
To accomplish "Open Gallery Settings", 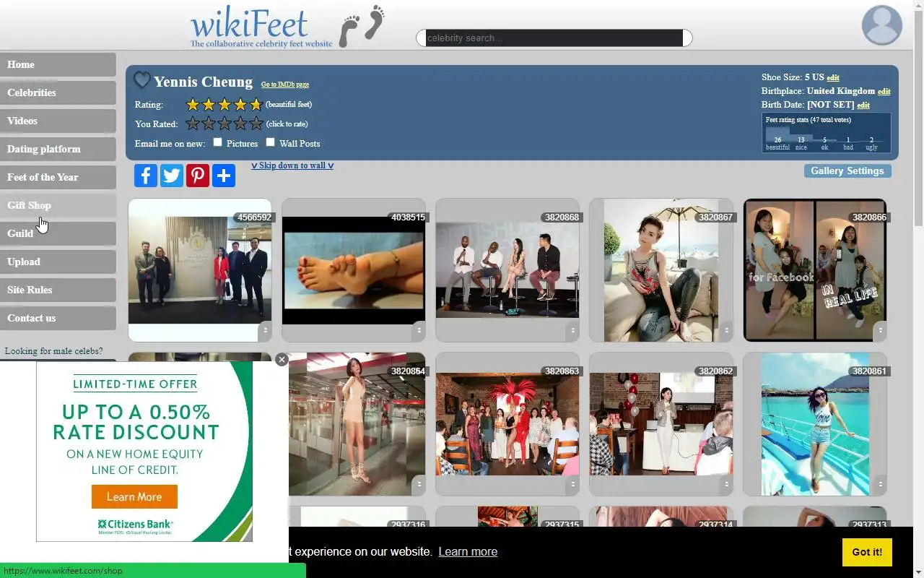I will click(847, 171).
